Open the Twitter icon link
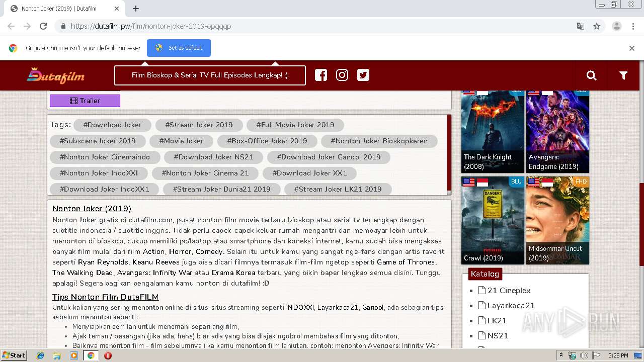Image resolution: width=644 pixels, height=362 pixels. point(363,75)
